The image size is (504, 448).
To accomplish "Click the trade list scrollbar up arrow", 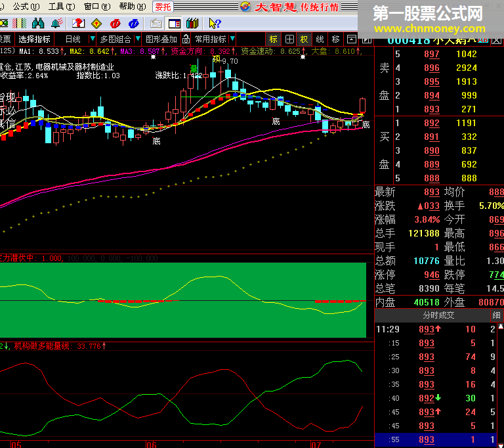I will coord(501,326).
